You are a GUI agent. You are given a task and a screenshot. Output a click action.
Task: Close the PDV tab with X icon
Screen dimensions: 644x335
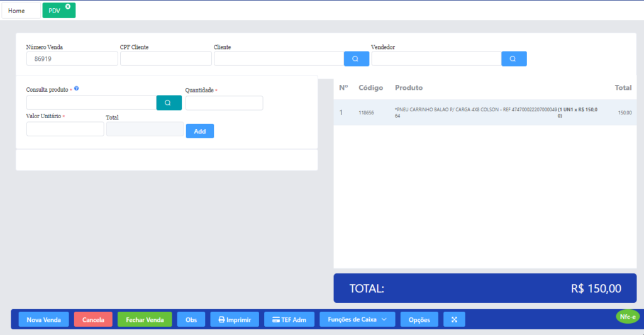(68, 6)
